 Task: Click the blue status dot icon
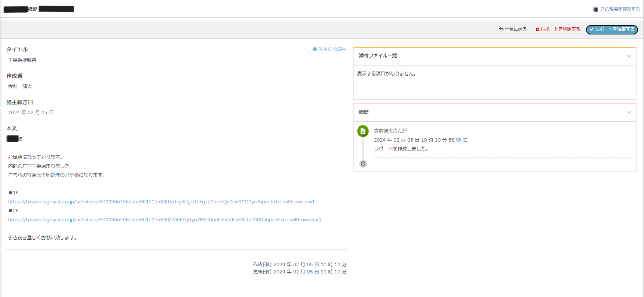(315, 49)
